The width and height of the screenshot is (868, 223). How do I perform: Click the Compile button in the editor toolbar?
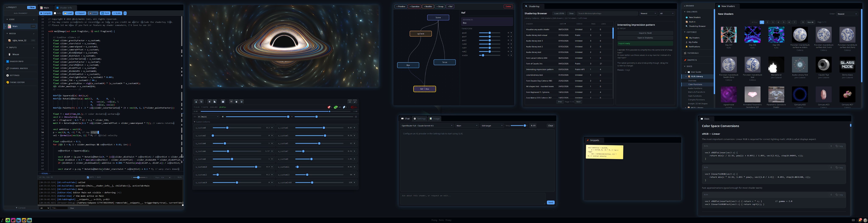tap(46, 13)
